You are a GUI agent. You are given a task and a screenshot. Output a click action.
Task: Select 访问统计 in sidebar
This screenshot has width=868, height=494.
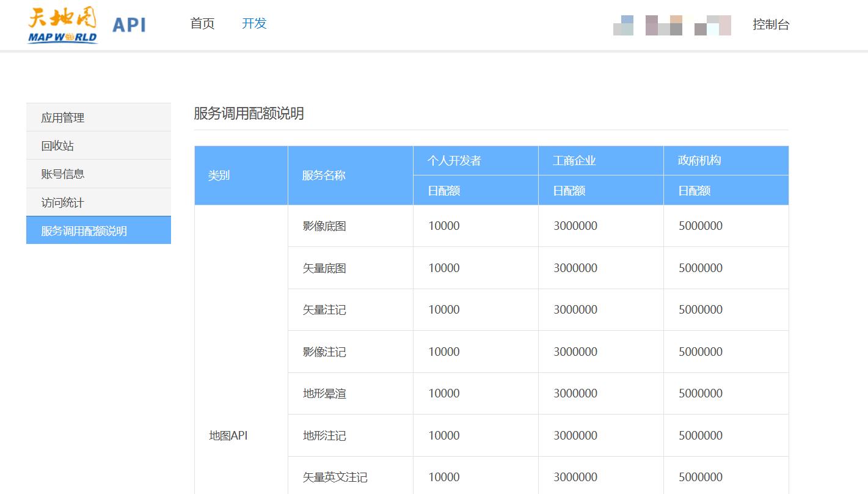98,202
